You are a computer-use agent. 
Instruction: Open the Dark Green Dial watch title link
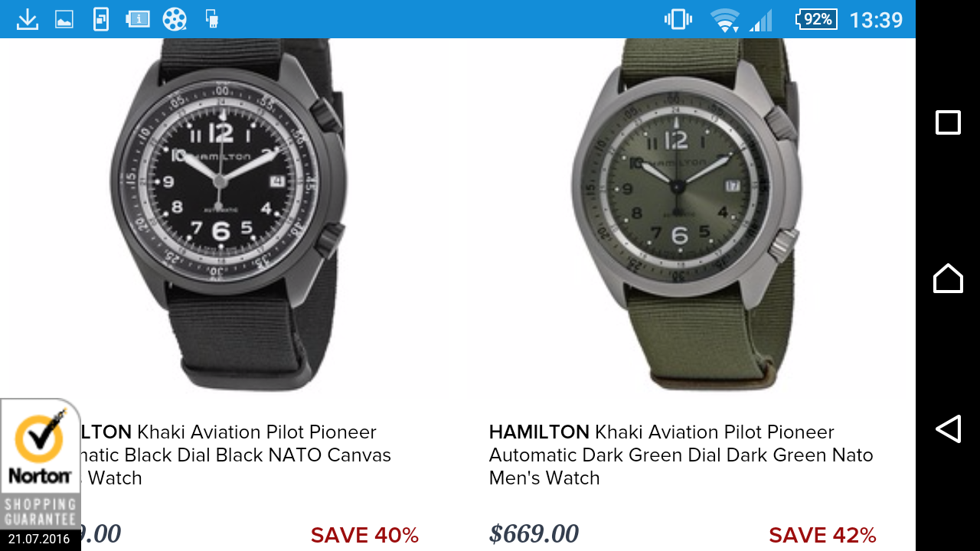(x=681, y=455)
